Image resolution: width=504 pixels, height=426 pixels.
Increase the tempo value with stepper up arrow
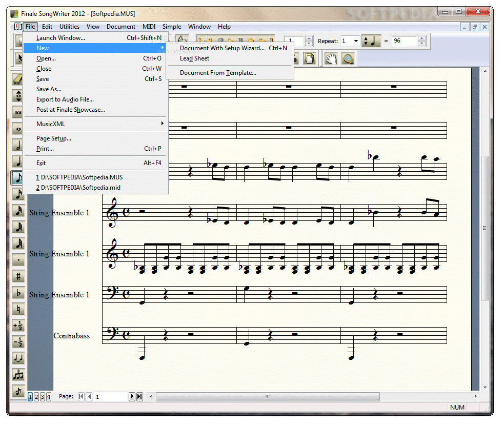[x=422, y=38]
